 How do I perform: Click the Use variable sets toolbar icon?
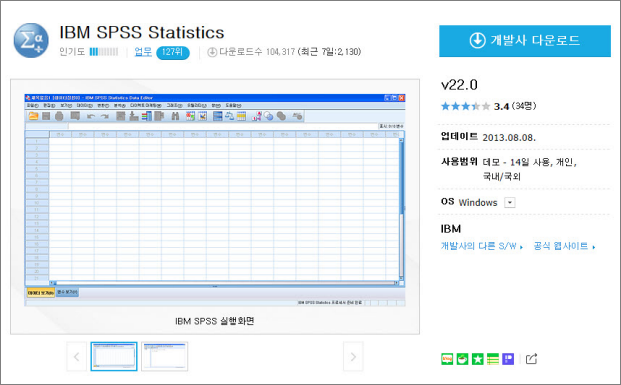tap(268, 116)
